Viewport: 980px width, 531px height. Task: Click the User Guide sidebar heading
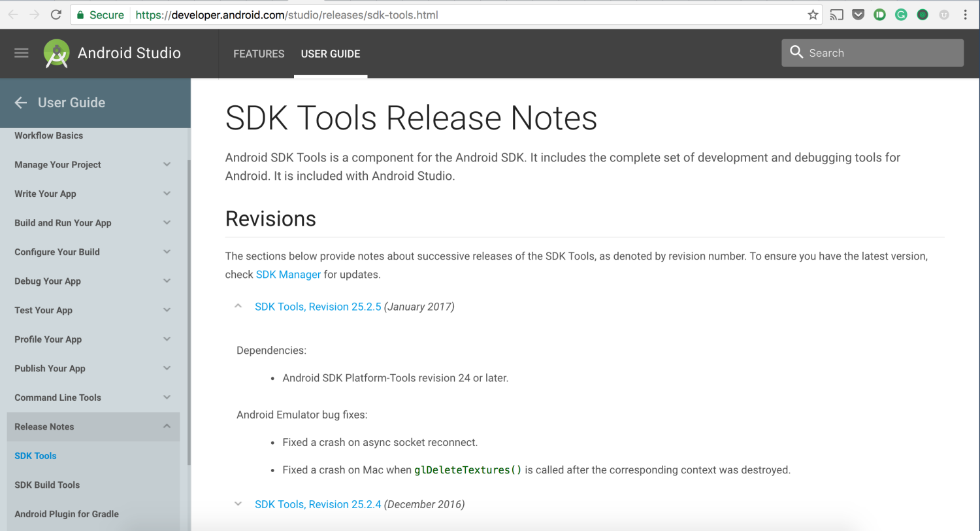tap(71, 103)
